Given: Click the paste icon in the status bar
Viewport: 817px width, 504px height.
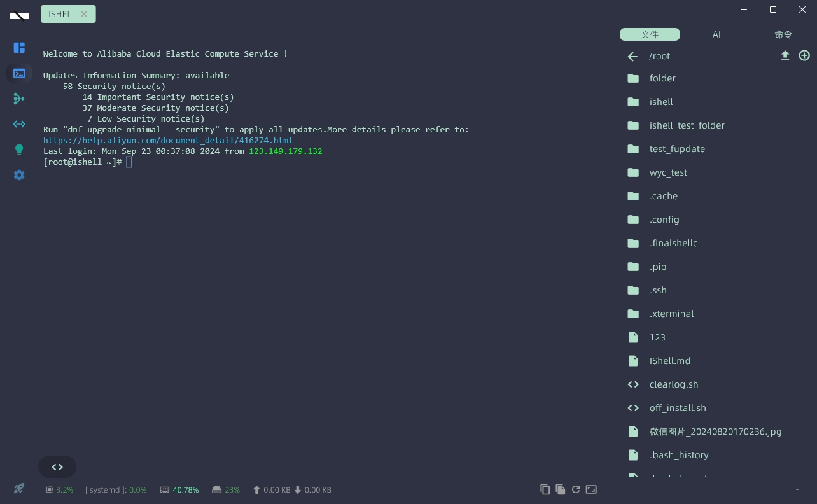Looking at the screenshot, I should [x=561, y=489].
